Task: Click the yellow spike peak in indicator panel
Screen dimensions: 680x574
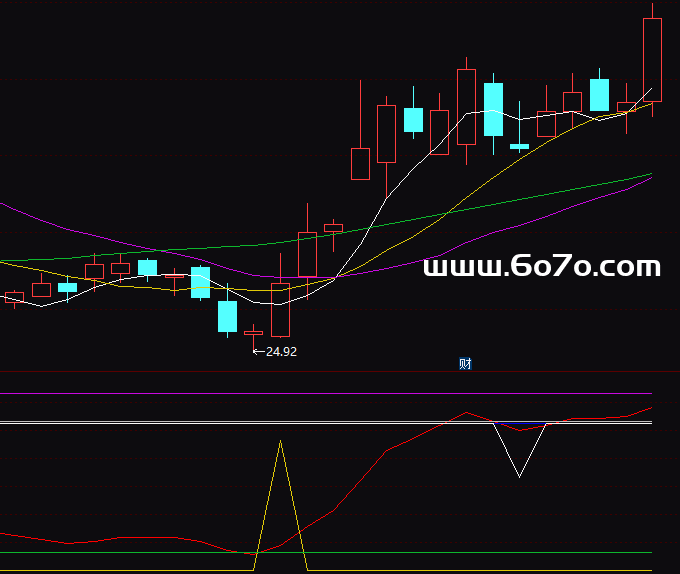Action: [281, 442]
